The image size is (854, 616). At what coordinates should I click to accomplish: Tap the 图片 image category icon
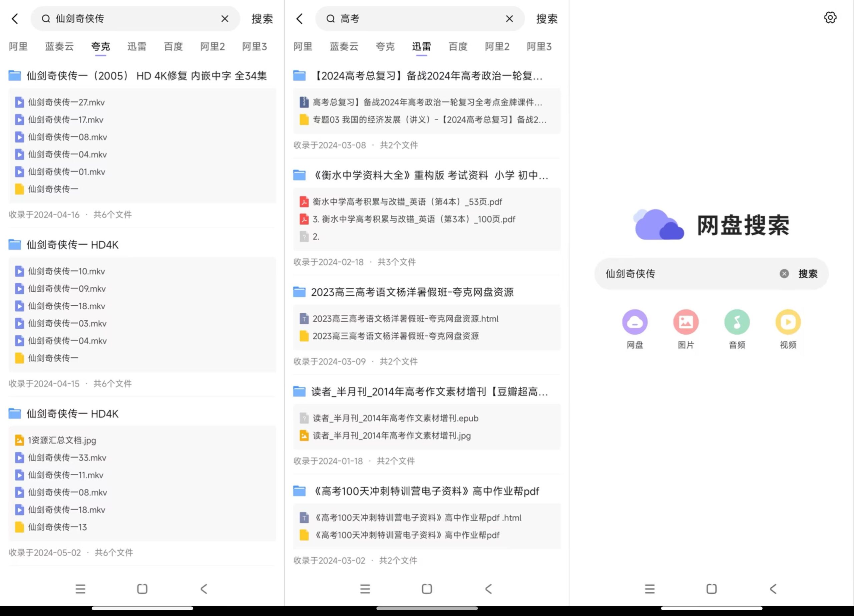click(686, 322)
